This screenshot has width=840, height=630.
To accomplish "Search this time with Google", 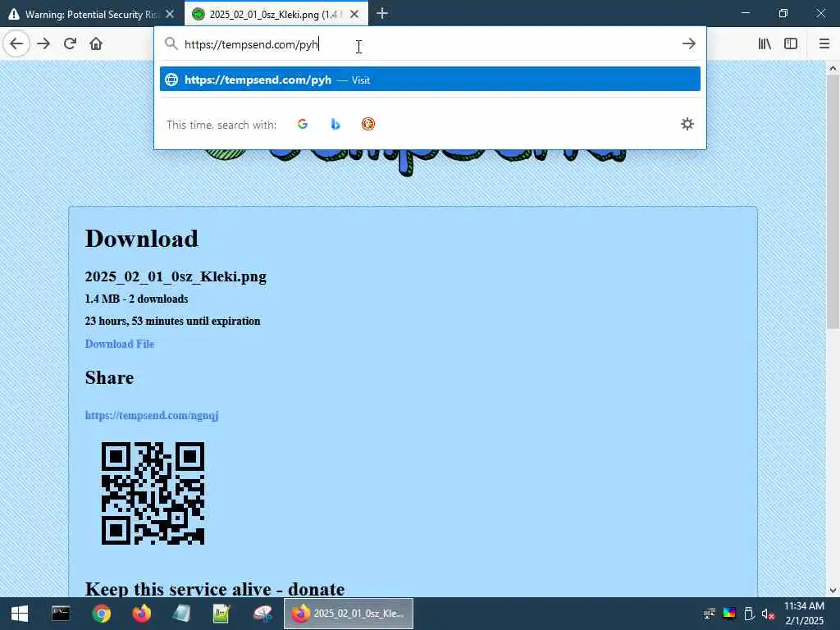I will click(303, 125).
